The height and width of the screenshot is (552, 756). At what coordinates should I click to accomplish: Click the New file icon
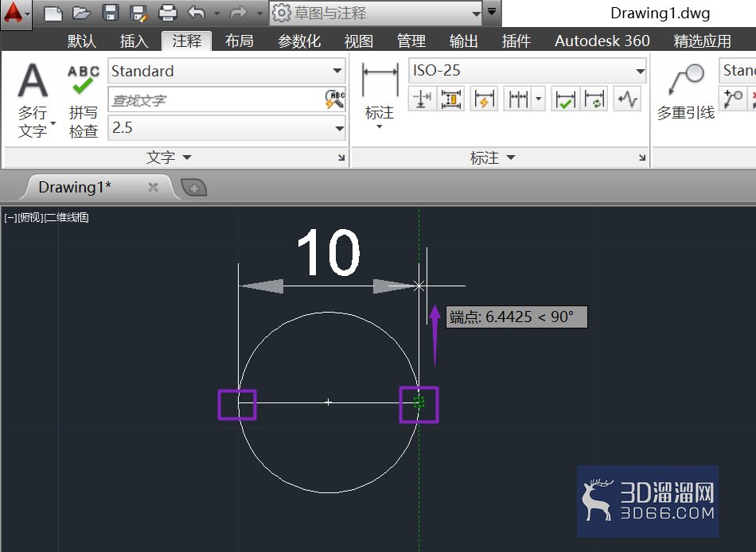tap(53, 13)
